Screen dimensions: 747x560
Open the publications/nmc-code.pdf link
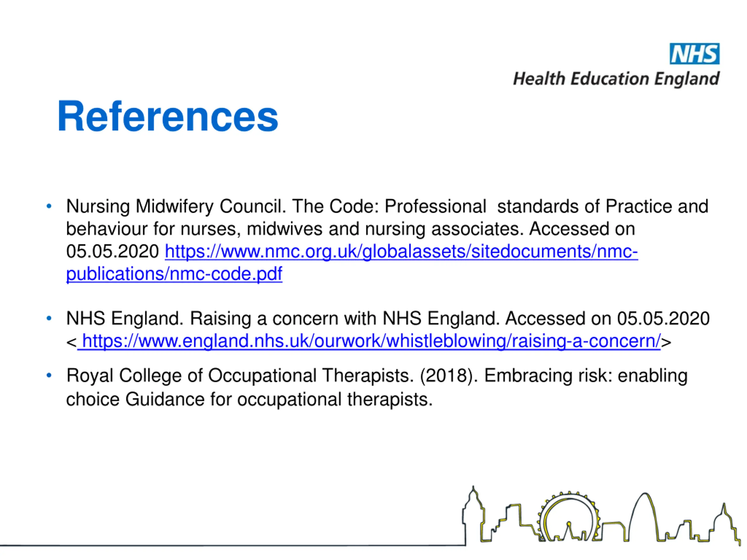(x=174, y=274)
